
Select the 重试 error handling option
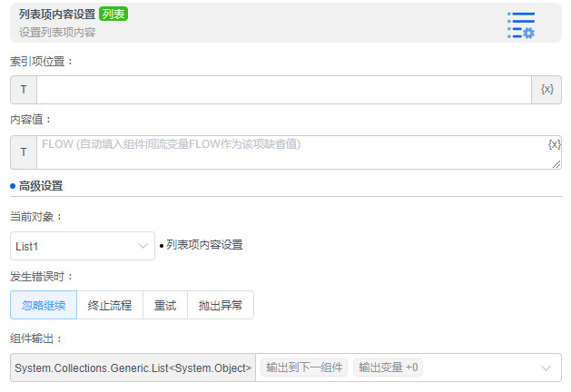[x=165, y=306]
